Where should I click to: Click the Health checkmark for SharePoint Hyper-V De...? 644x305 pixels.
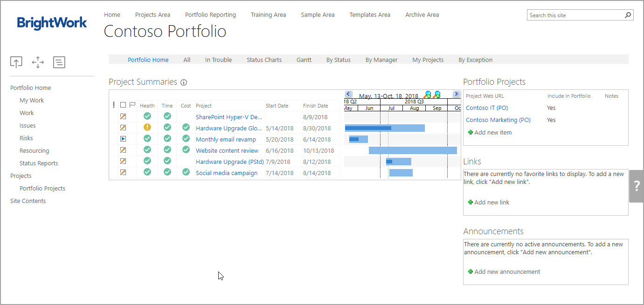[147, 116]
